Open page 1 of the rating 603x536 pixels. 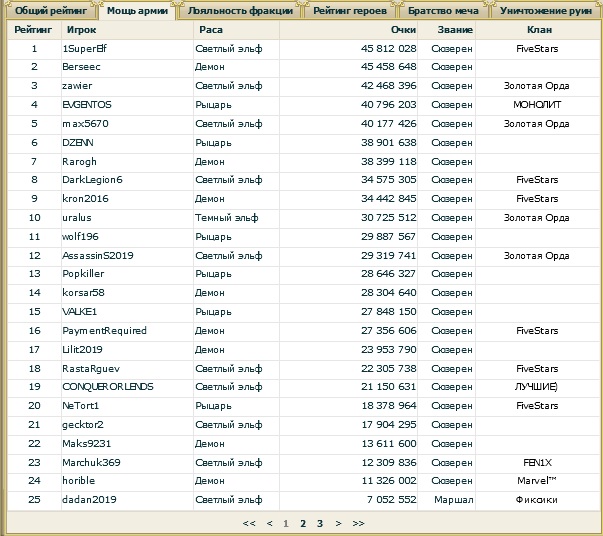286,523
